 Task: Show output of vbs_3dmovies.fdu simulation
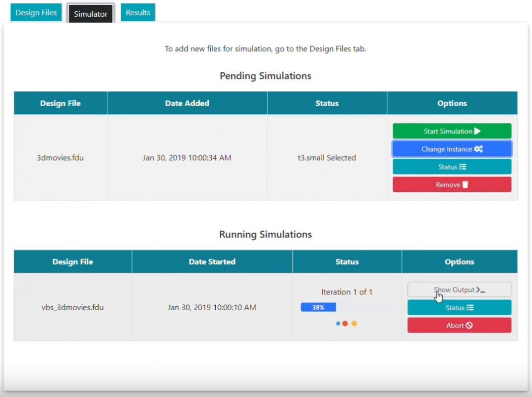459,289
